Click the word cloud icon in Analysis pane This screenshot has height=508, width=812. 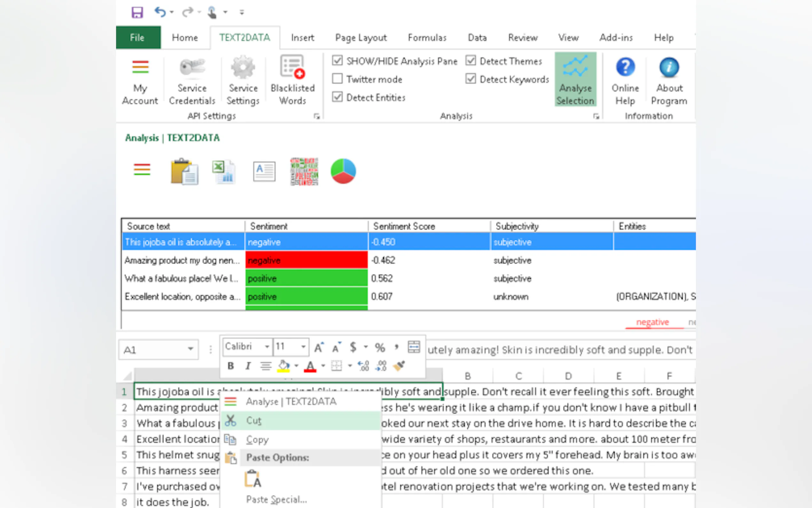pos(304,171)
